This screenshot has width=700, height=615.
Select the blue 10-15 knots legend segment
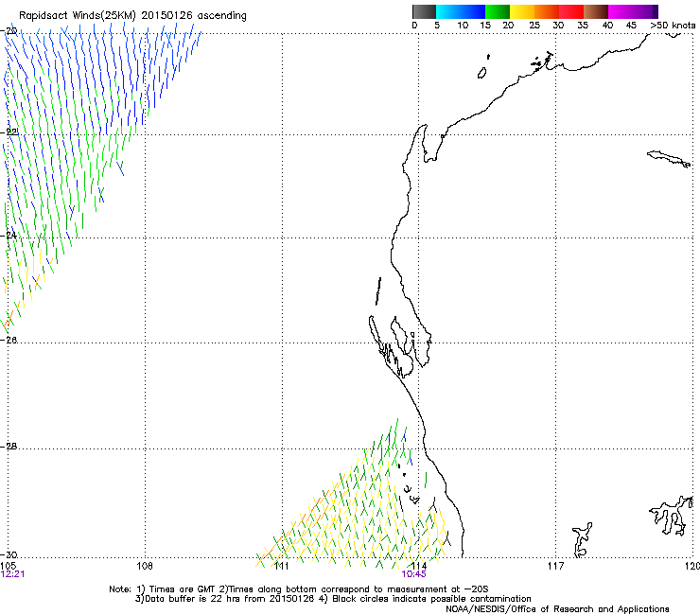point(473,11)
